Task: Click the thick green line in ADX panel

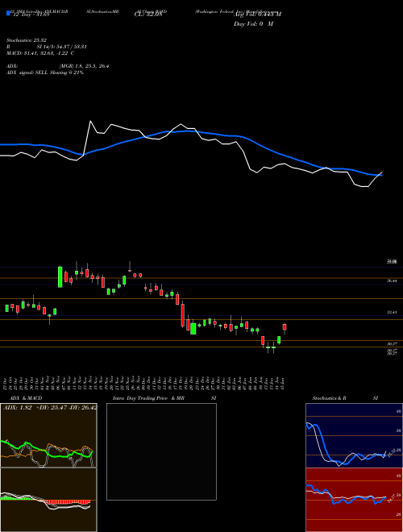Action: coord(46,451)
